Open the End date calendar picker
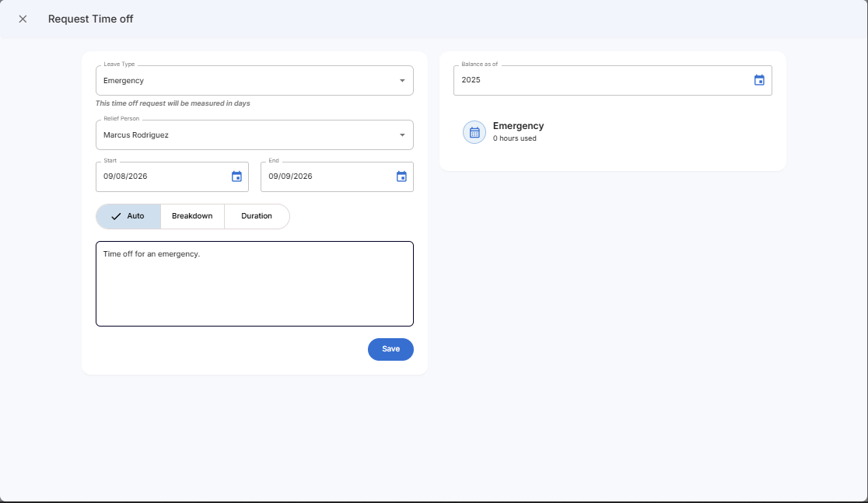Viewport: 868px width, 503px height. click(x=401, y=176)
